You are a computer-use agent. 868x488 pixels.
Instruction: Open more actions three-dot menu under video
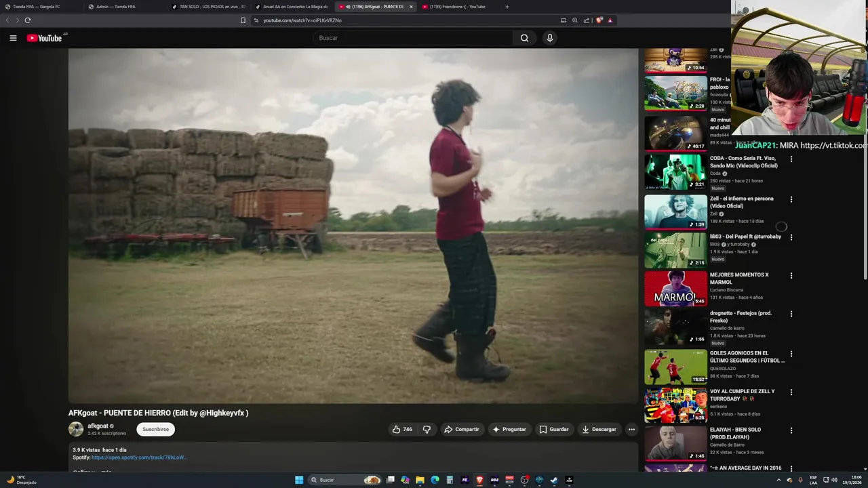click(x=631, y=429)
